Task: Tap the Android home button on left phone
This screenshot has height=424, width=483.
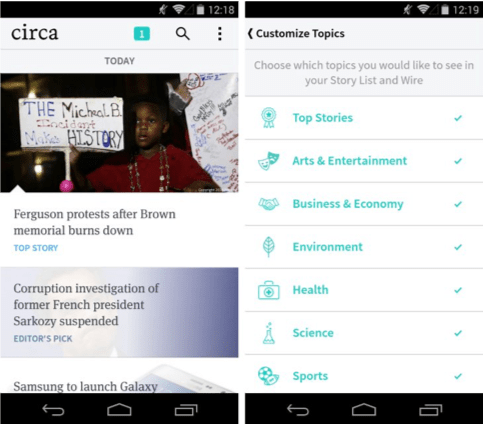Action: 119,410
